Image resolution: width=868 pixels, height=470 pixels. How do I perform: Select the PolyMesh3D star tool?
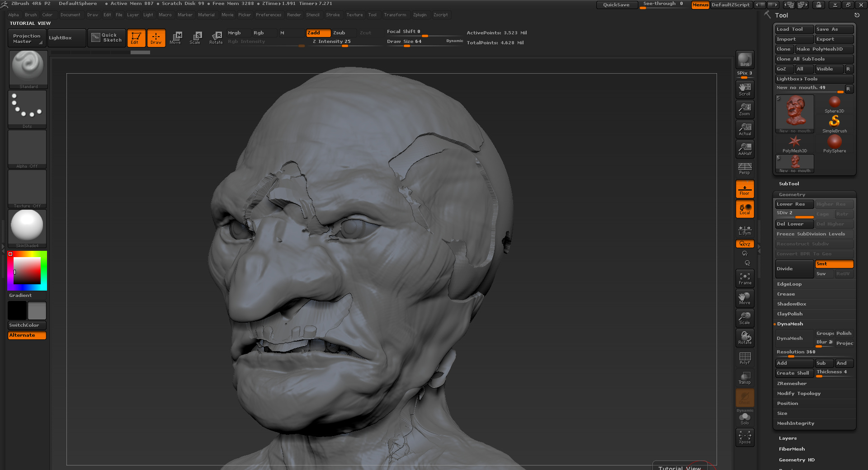coord(794,144)
